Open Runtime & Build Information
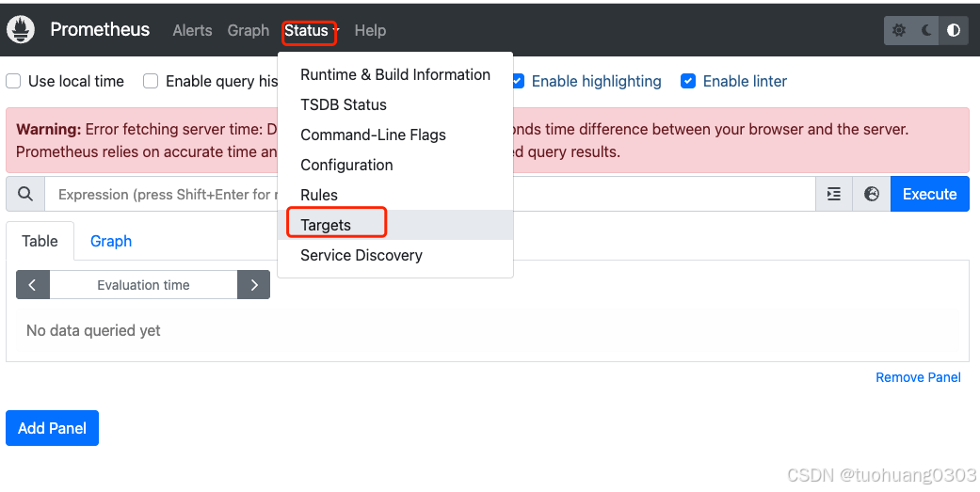The width and height of the screenshot is (980, 492). click(395, 75)
